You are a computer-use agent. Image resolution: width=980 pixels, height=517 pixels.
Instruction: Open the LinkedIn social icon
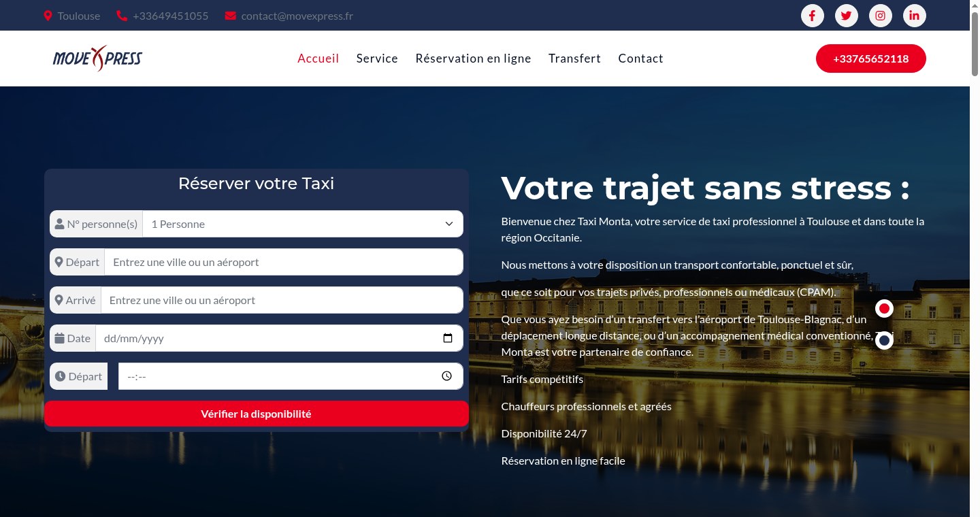coord(914,16)
